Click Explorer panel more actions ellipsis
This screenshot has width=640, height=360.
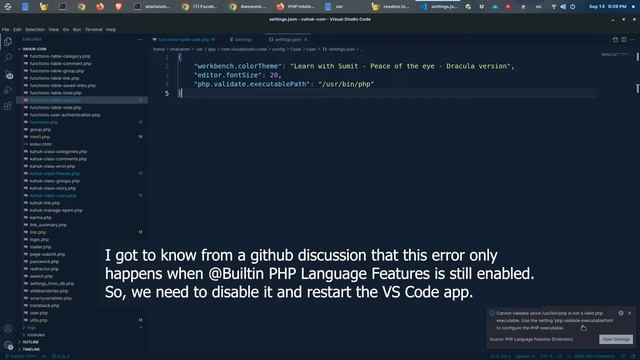tap(140, 40)
